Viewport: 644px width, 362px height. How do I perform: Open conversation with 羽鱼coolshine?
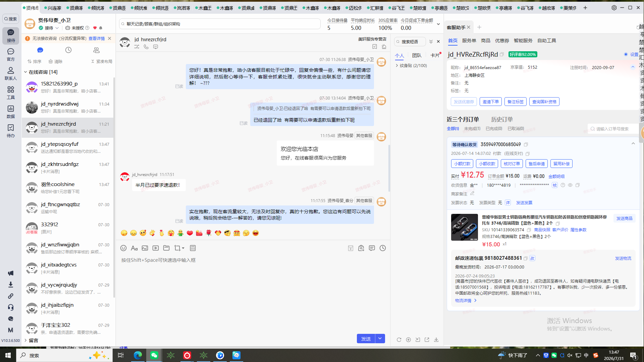pyautogui.click(x=68, y=188)
